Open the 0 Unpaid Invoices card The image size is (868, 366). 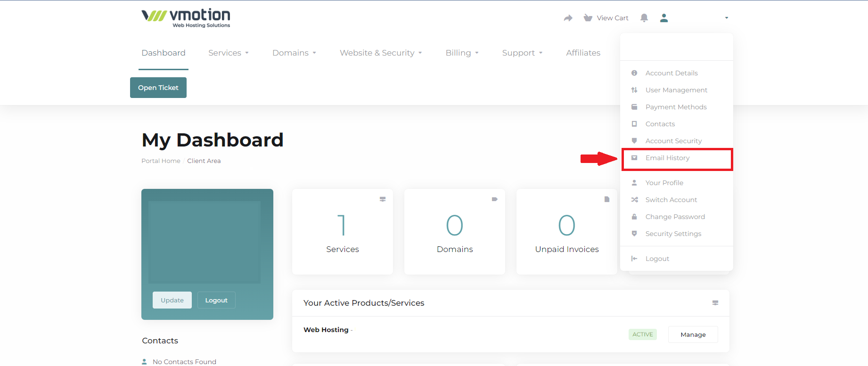(567, 232)
